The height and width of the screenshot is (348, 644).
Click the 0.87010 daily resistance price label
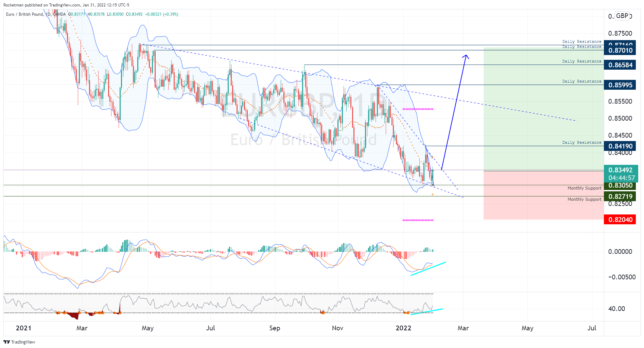tap(620, 50)
